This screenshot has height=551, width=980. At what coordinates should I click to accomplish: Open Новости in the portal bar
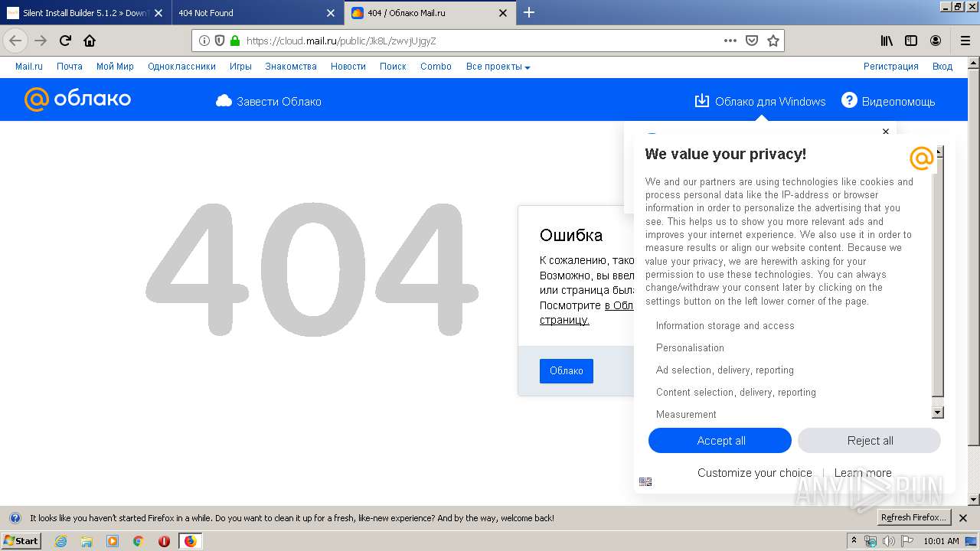[x=348, y=67]
